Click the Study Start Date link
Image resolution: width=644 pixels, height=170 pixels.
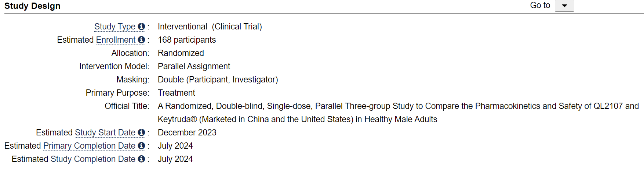coord(105,132)
